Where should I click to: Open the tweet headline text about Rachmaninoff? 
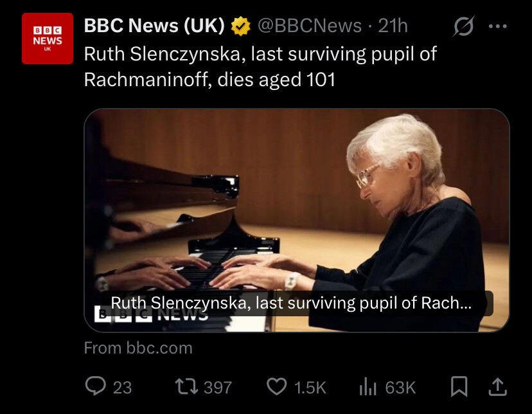(x=260, y=67)
